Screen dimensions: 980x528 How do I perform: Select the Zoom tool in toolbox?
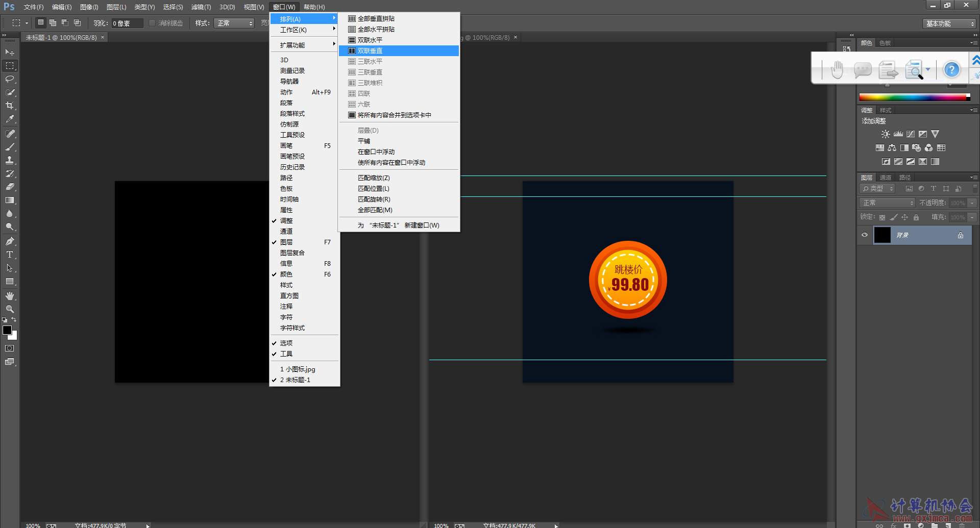click(10, 309)
